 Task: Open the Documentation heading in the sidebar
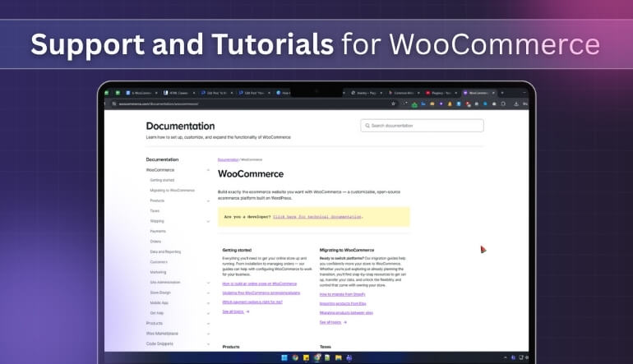pyautogui.click(x=162, y=159)
